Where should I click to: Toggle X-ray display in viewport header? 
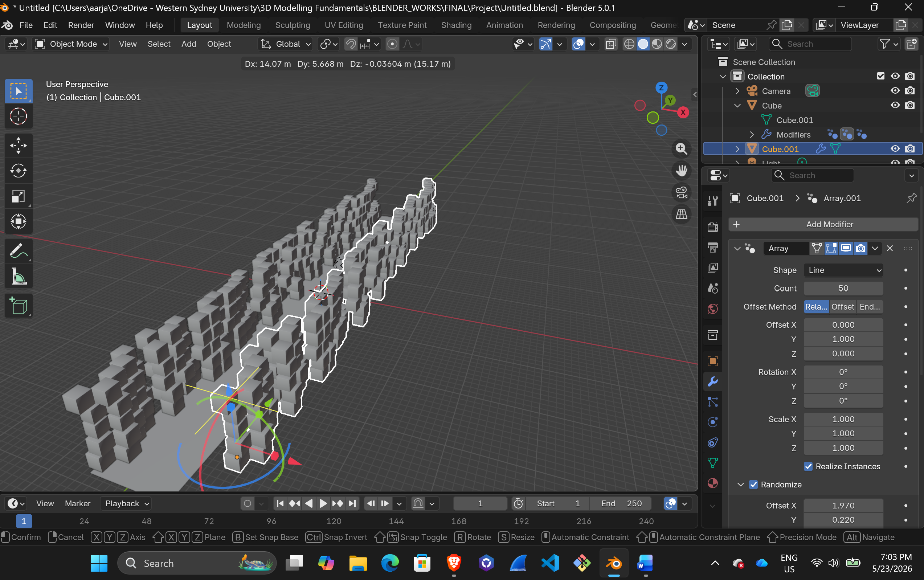pos(611,44)
